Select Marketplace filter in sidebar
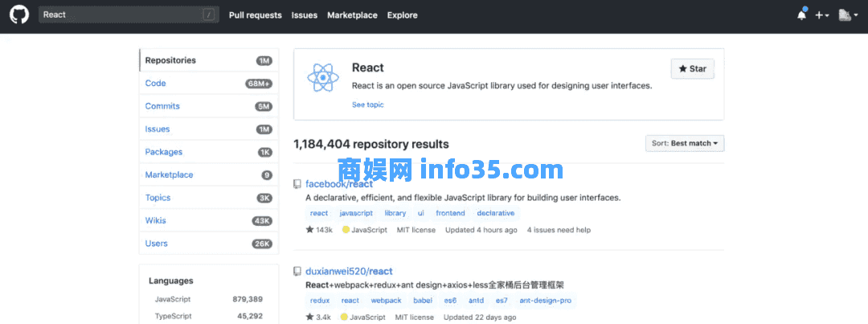868x324 pixels. [209, 174]
